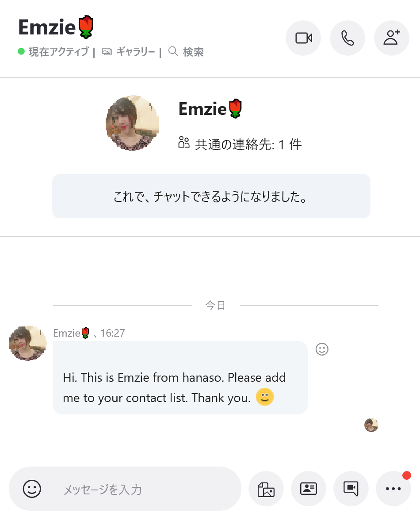The width and height of the screenshot is (420, 520).
Task: Start an audio call with Emzie
Action: click(347, 38)
